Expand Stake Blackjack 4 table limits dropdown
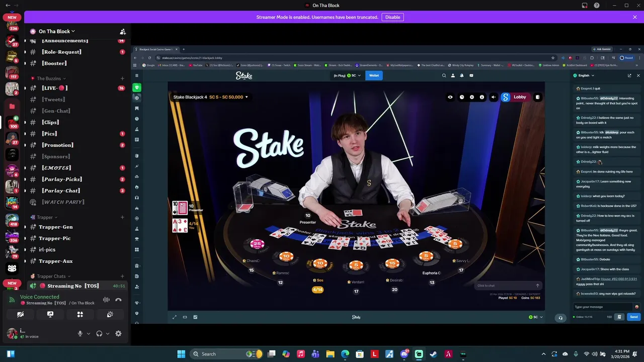This screenshot has height=362, width=644. pyautogui.click(x=211, y=97)
